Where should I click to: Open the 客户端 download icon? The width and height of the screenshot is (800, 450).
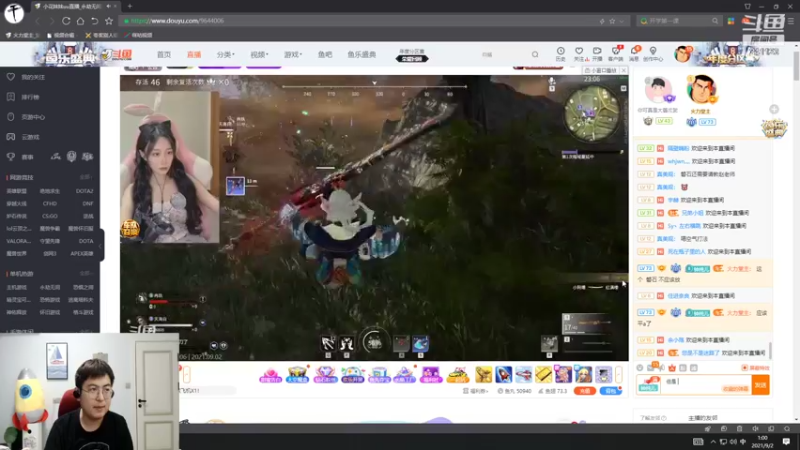[x=616, y=54]
